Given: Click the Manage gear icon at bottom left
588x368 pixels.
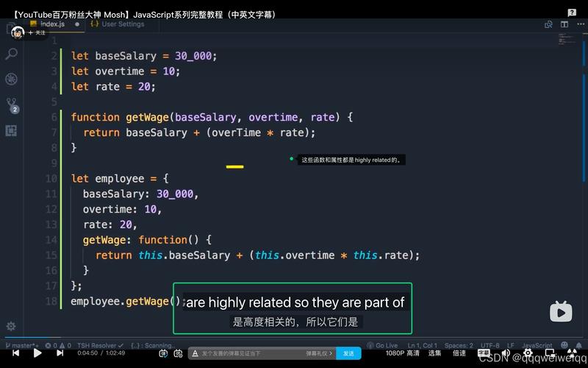Looking at the screenshot, I should pyautogui.click(x=11, y=326).
